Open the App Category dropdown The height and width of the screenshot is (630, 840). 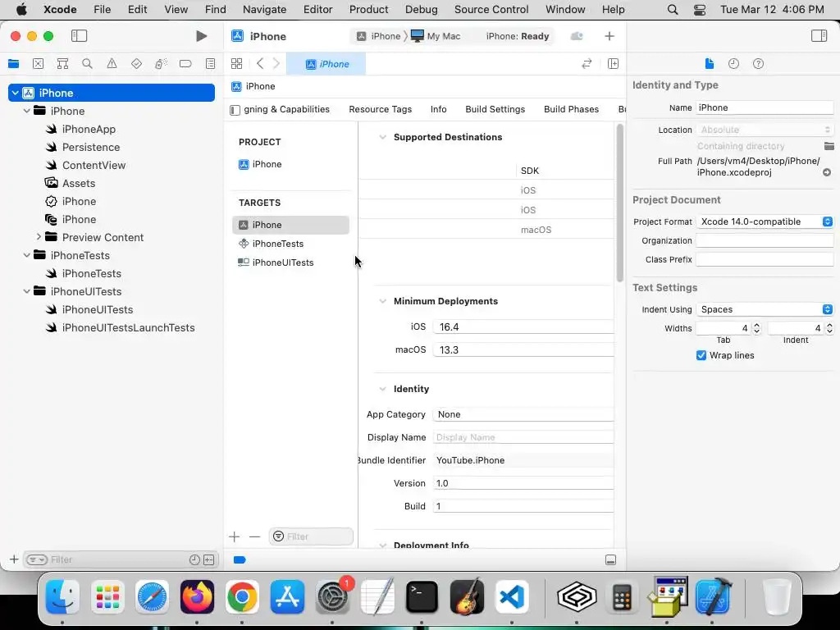523,414
